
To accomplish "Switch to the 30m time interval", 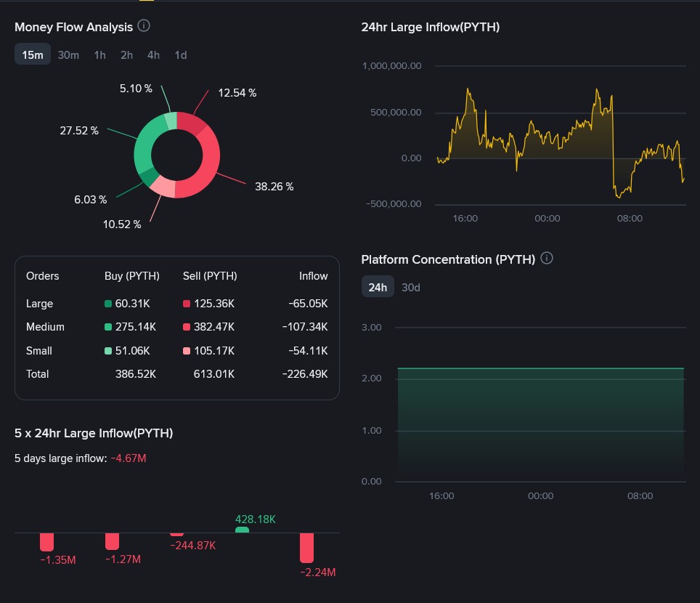I will point(68,55).
